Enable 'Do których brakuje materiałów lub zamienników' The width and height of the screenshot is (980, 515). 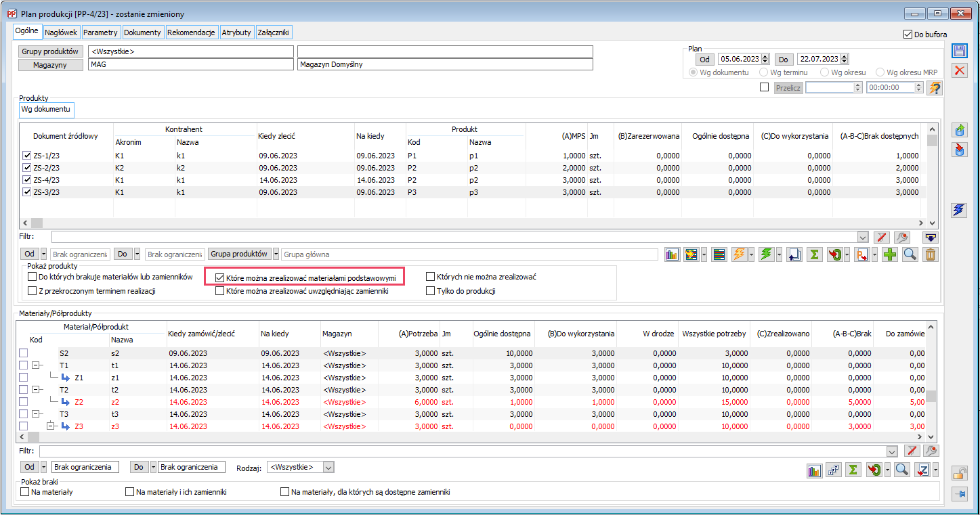click(32, 277)
